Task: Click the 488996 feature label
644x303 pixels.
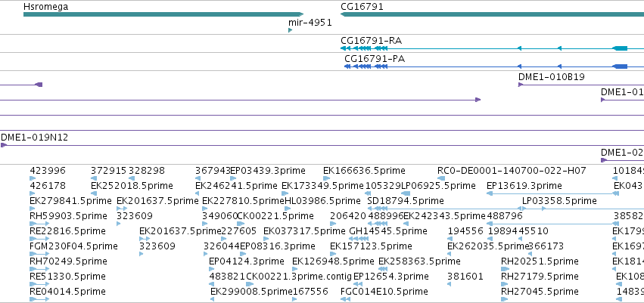Action: 386,215
